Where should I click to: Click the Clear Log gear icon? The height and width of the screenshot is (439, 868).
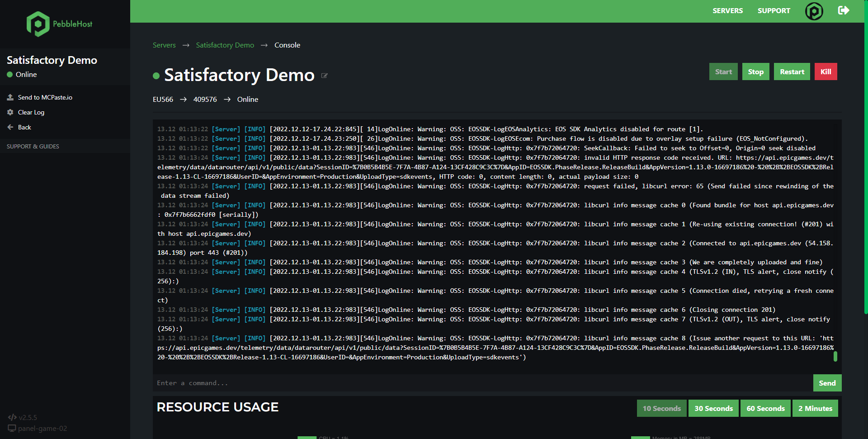[x=10, y=112]
